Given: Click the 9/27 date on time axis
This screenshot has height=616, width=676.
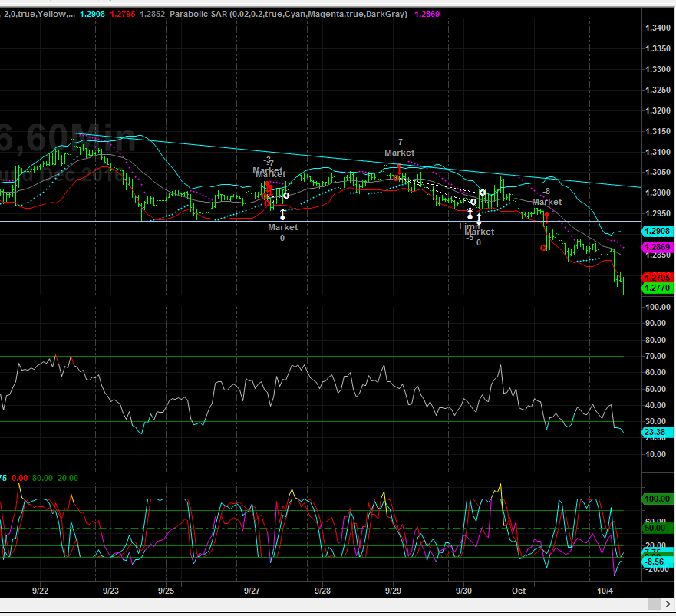Looking at the screenshot, I should 251,591.
